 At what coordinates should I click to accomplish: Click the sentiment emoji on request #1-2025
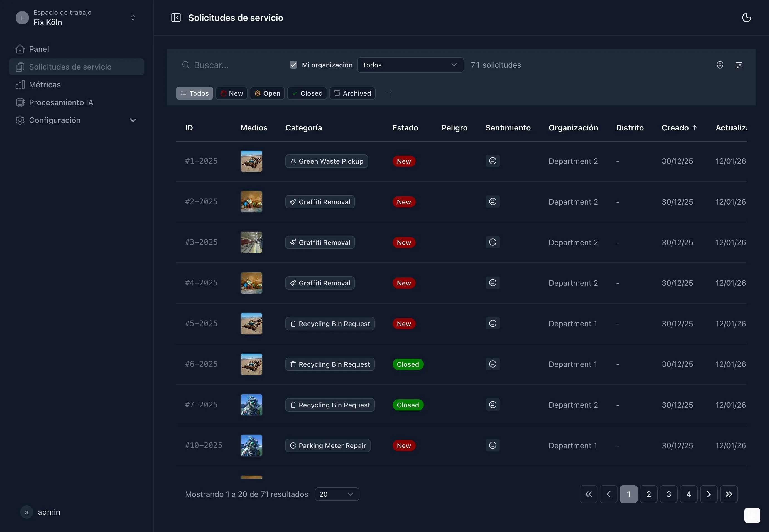click(493, 161)
